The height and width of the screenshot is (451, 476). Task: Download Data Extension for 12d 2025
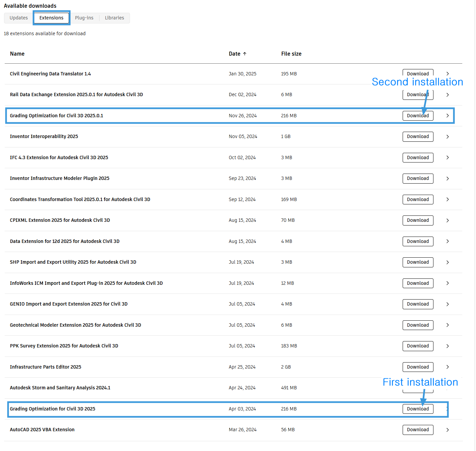[418, 241]
